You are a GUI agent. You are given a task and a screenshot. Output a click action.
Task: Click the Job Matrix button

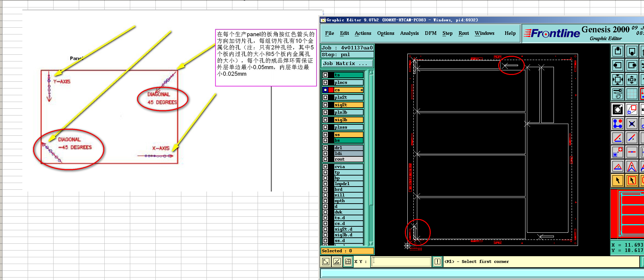347,64
